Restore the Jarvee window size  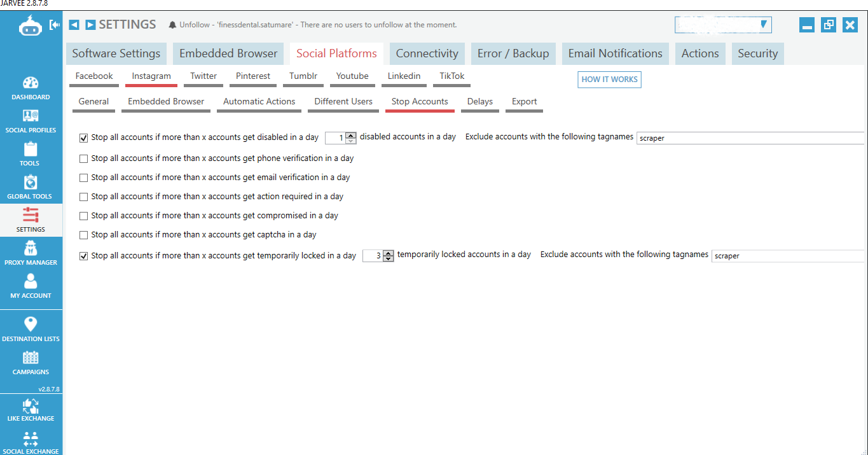829,25
